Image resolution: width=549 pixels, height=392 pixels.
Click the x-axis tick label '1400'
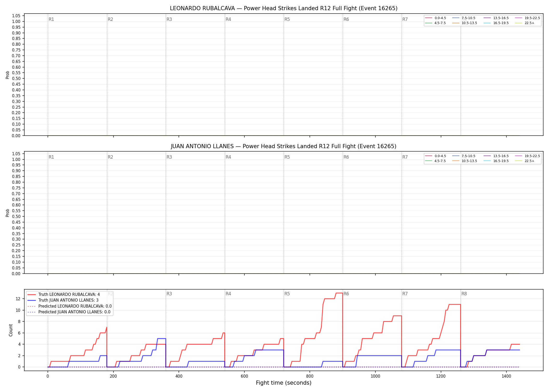(x=506, y=376)
